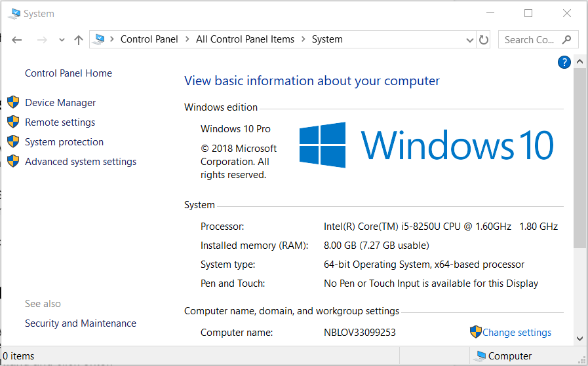Navigate back with the back arrow

tap(17, 40)
